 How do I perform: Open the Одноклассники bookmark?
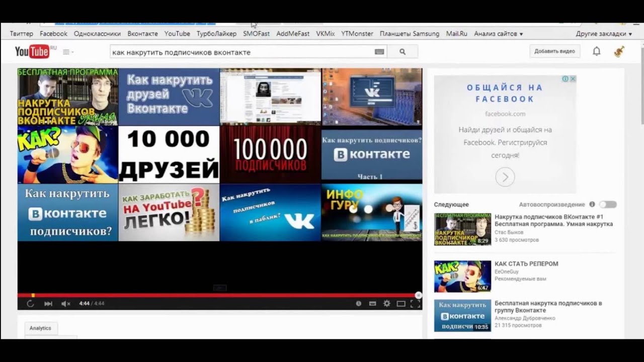(97, 34)
